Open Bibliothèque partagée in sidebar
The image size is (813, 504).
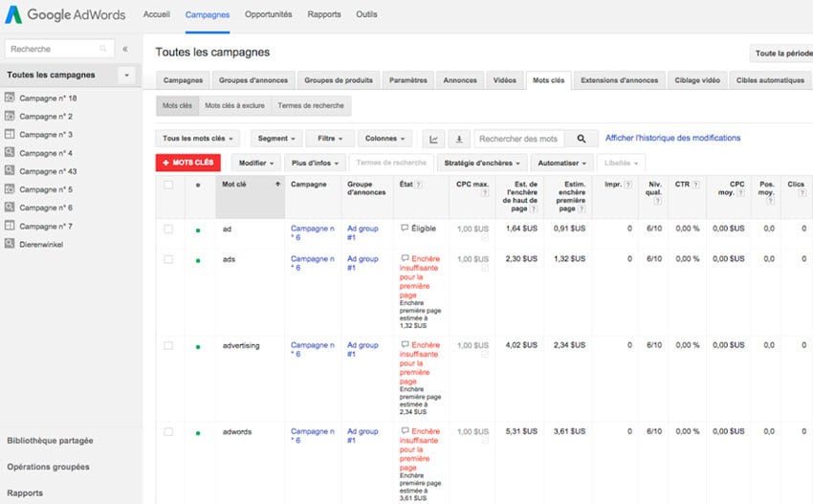pyautogui.click(x=51, y=441)
